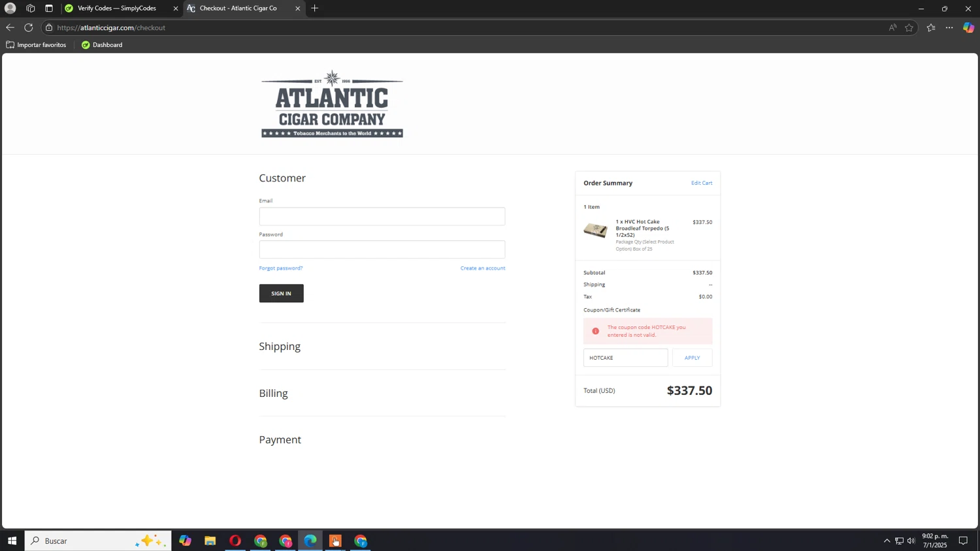Screen dimensions: 980x551
Task: View site information lock icon
Action: tap(49, 27)
